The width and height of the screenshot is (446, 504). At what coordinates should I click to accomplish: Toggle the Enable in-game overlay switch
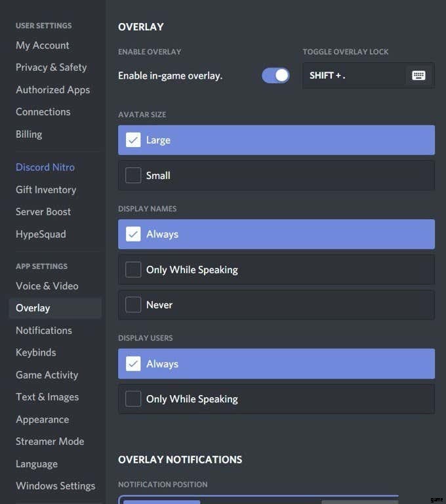[x=275, y=75]
